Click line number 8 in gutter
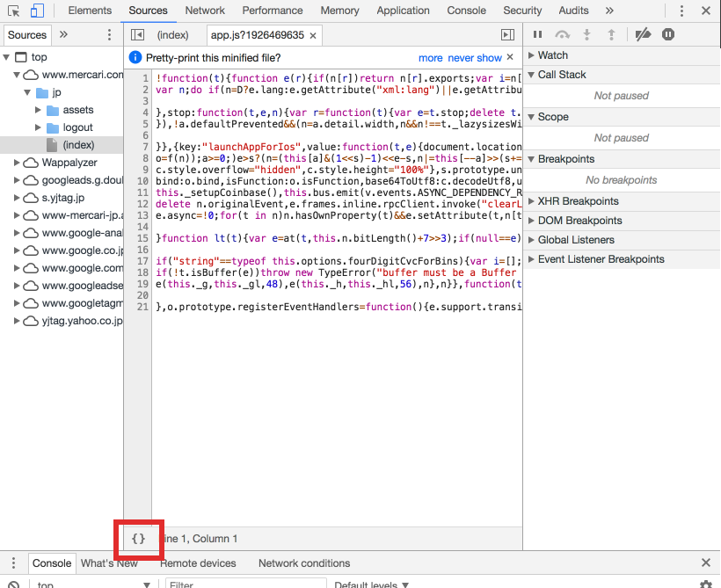The image size is (721, 588). pos(145,158)
